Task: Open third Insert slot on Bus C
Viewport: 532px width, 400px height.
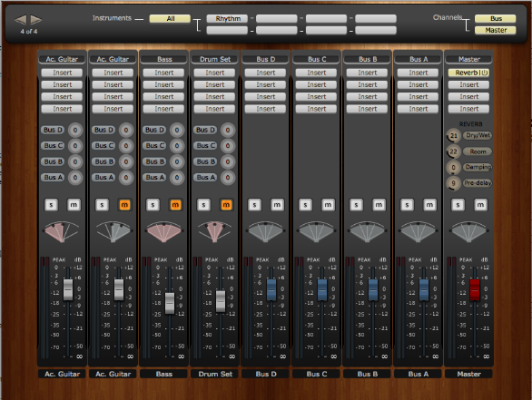Action: tap(317, 97)
